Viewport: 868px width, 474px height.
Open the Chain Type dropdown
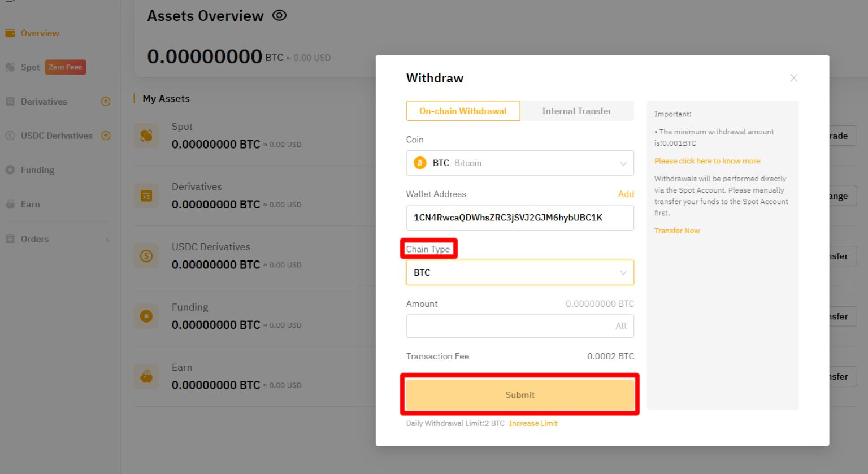(519, 272)
